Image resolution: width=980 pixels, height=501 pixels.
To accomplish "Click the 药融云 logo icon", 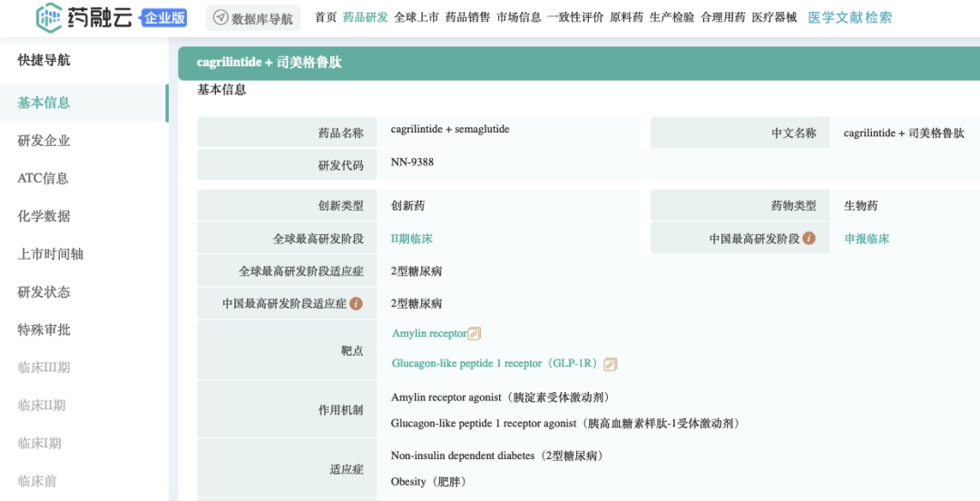I will 50,17.
